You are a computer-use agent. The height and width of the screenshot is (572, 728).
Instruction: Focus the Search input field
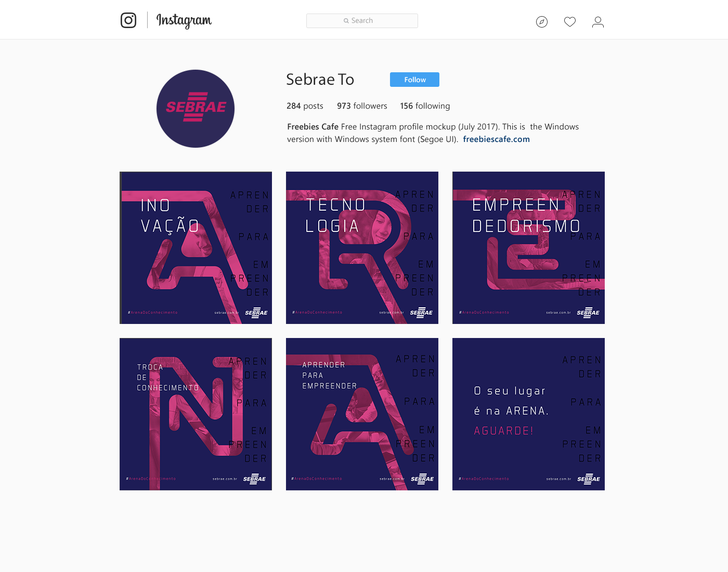(362, 21)
